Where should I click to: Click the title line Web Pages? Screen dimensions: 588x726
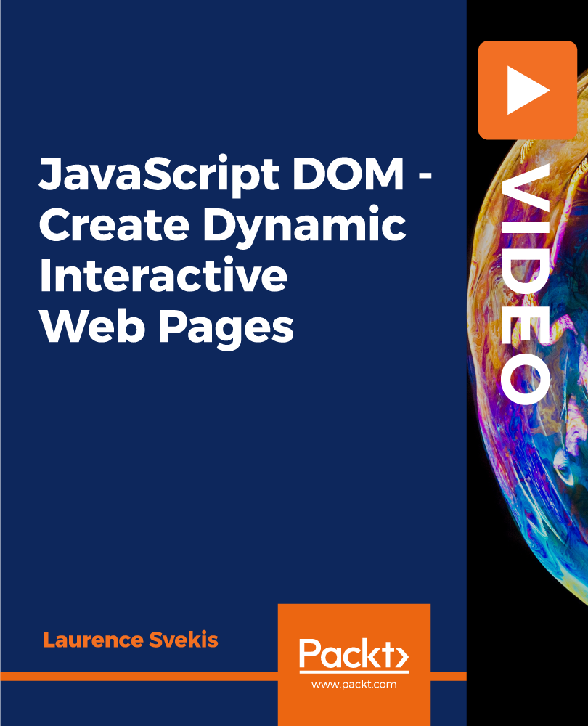click(x=167, y=328)
